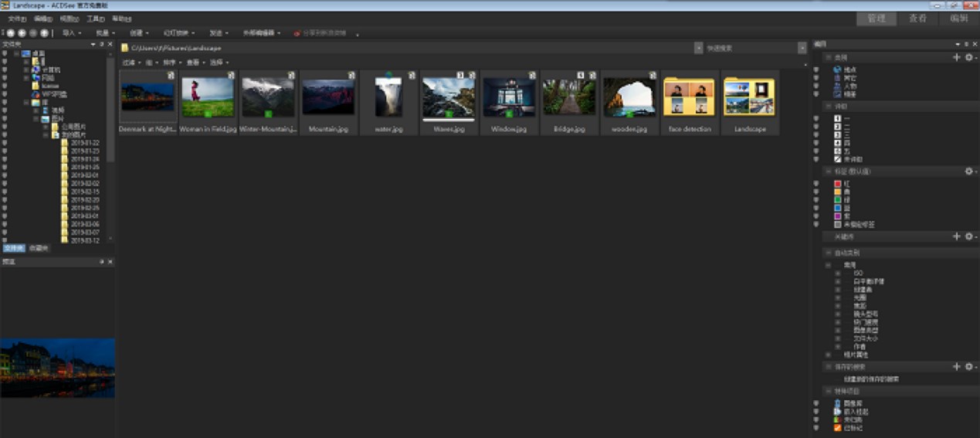Screen dimensions: 980x438
Task: Expand the ISO auto-category node
Action: (837, 273)
